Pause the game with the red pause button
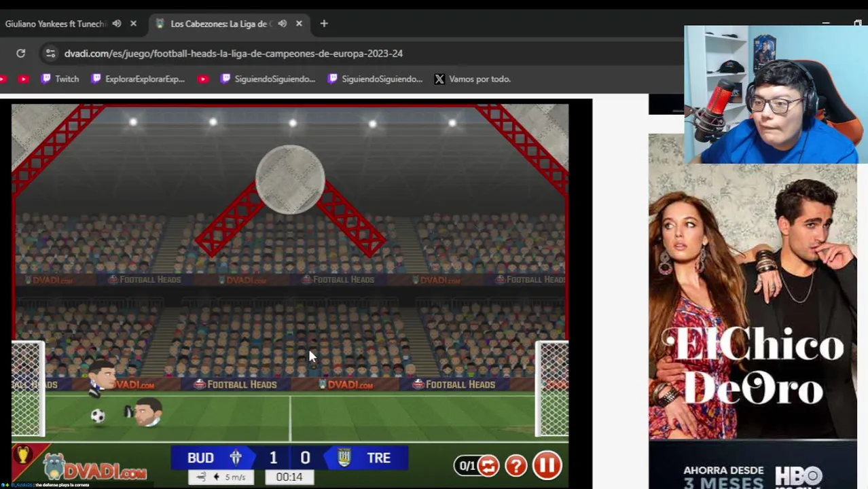The width and height of the screenshot is (868, 489). [x=547, y=465]
